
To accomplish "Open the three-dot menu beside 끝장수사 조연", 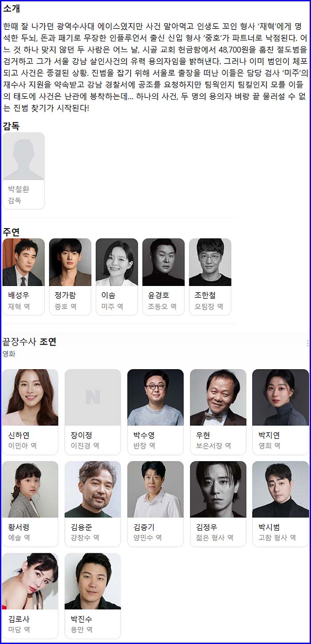I will pos(307,343).
